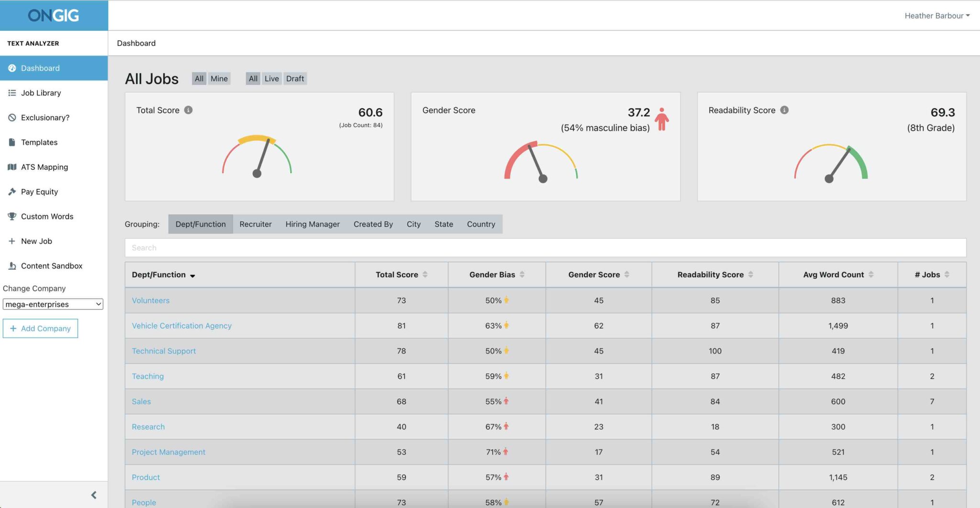
Task: Click the Total Score info icon
Action: 189,110
